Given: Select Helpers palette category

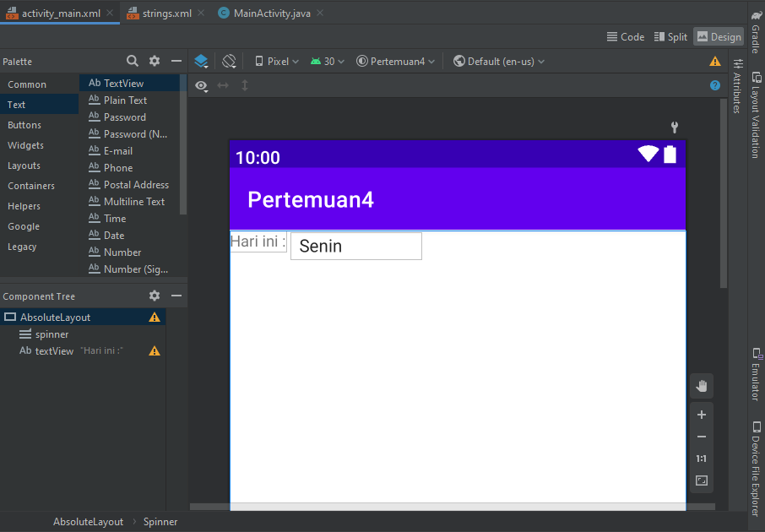Looking at the screenshot, I should coord(39,206).
